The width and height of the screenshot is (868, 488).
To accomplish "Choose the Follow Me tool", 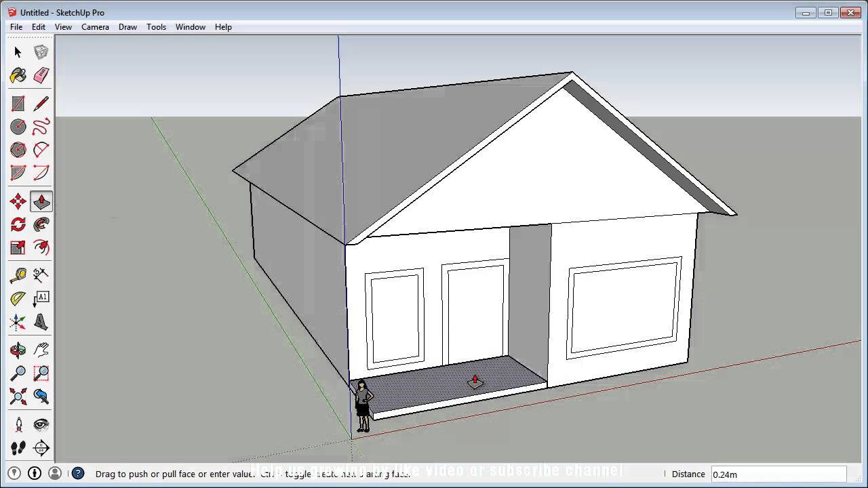I will (x=41, y=224).
